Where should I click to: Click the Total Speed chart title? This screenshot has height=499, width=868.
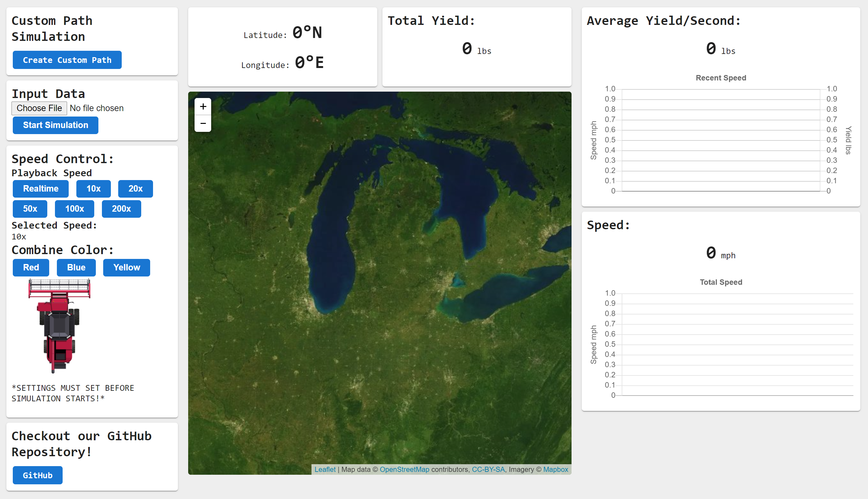[x=721, y=283]
